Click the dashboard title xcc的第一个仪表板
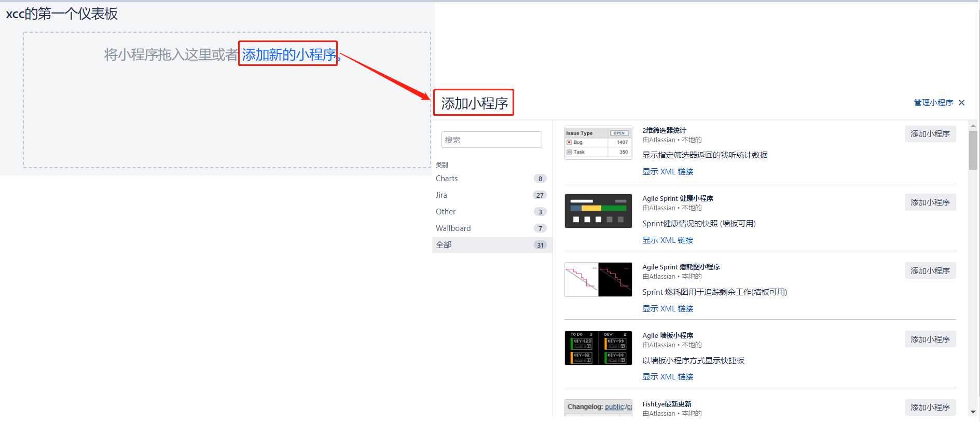Viewport: 980px width, 422px height. [x=62, y=13]
